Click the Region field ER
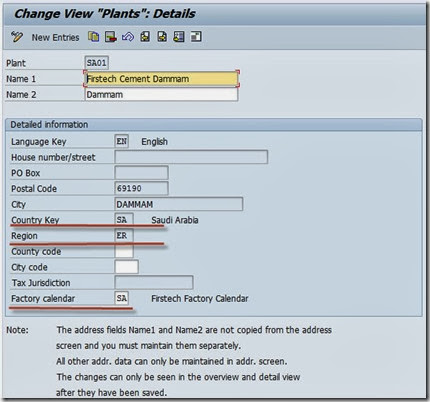Viewport: 430px width, 402px height. click(124, 235)
